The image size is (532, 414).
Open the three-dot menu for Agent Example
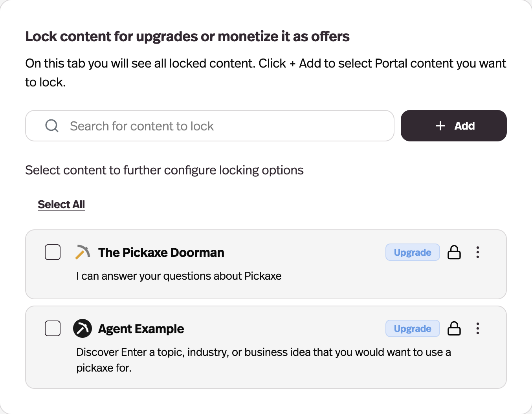478,328
